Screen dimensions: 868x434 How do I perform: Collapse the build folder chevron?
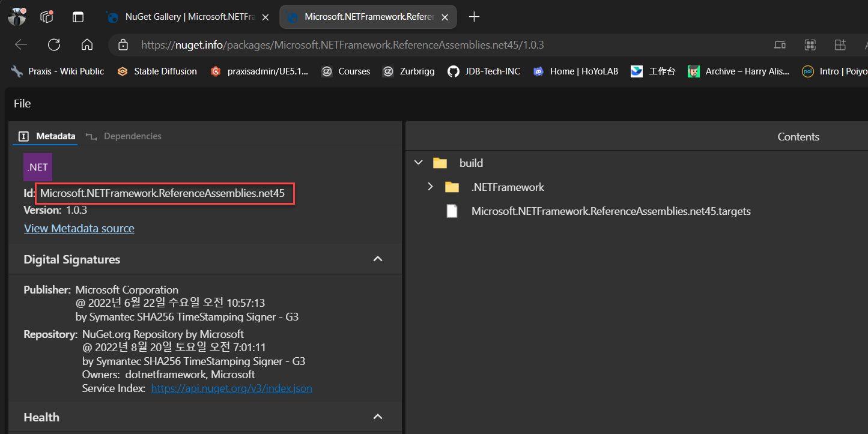click(x=419, y=163)
